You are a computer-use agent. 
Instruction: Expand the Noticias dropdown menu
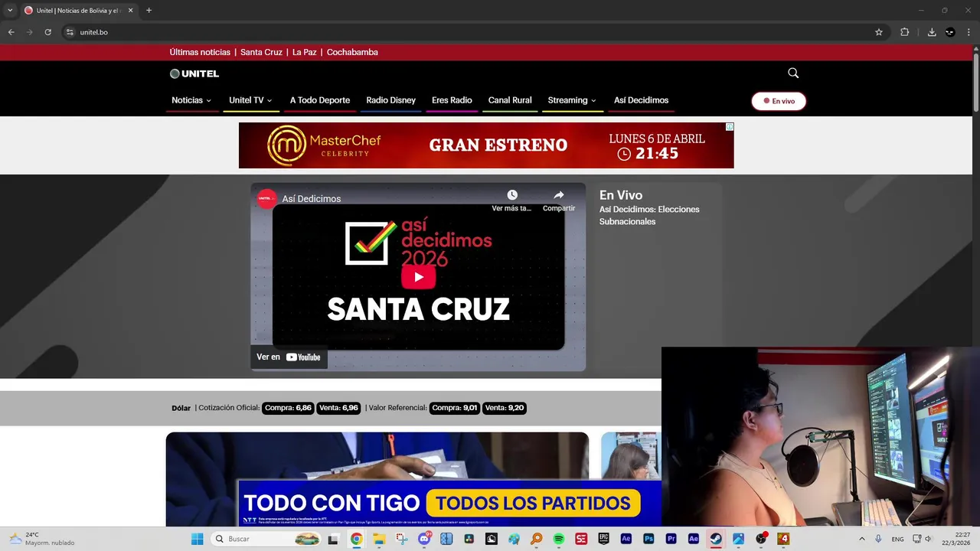[191, 100]
